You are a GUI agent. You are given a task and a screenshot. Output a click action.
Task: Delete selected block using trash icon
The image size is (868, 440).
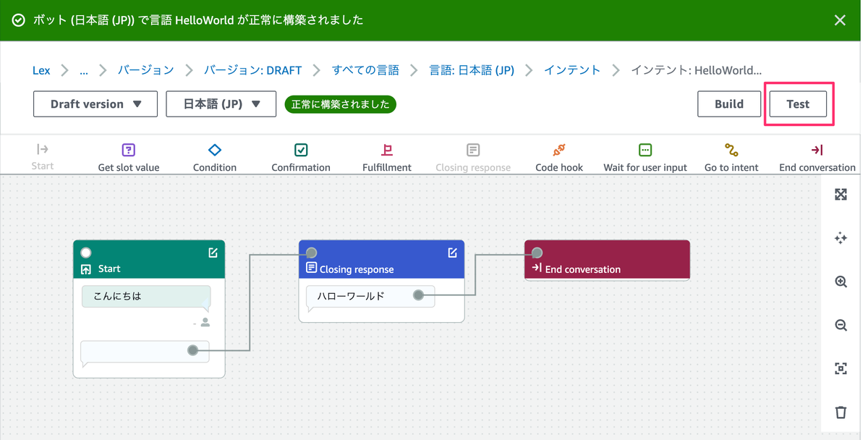point(840,412)
